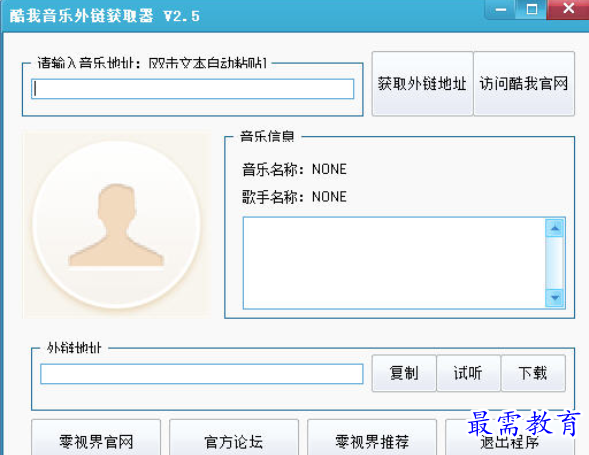Close the 酷我音乐外链获取器 window

point(568,9)
